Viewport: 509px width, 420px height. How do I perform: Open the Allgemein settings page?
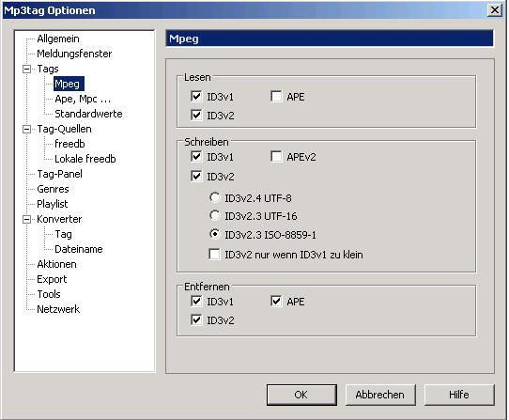pos(58,39)
